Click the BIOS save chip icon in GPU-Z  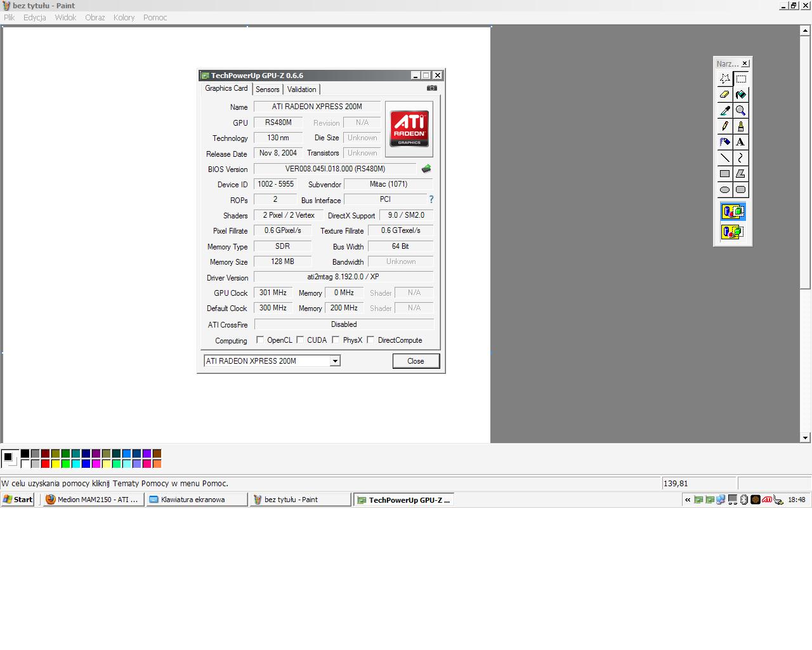[426, 169]
